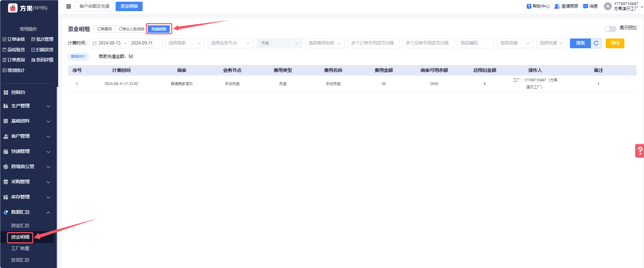Open 工厂单量 in sidebar
Screen dimensions: 644x268
(x=20, y=248)
